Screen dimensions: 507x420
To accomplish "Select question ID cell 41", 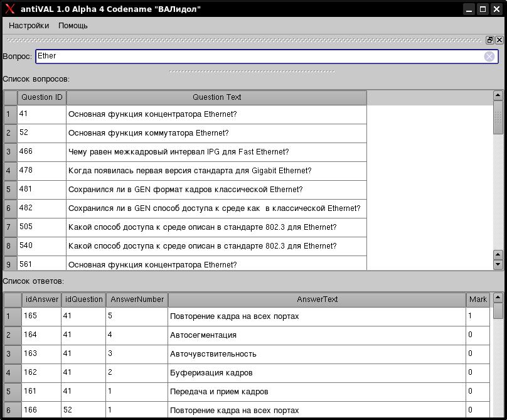I will click(x=41, y=114).
